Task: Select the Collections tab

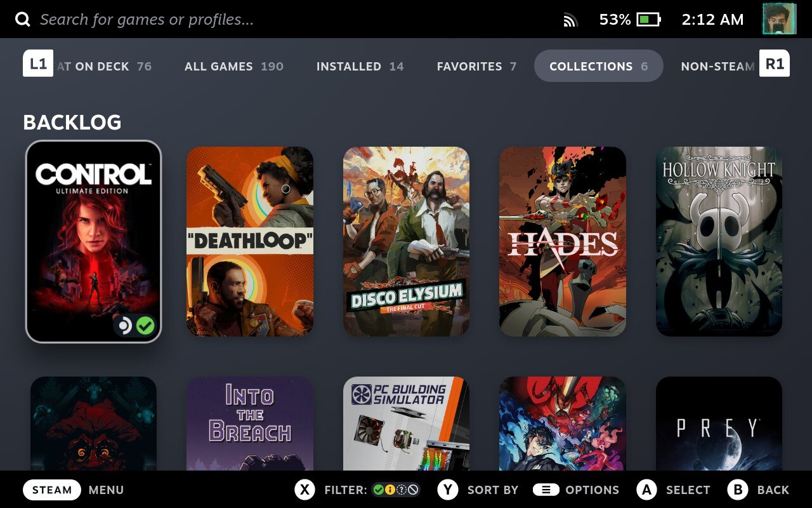Action: point(598,66)
